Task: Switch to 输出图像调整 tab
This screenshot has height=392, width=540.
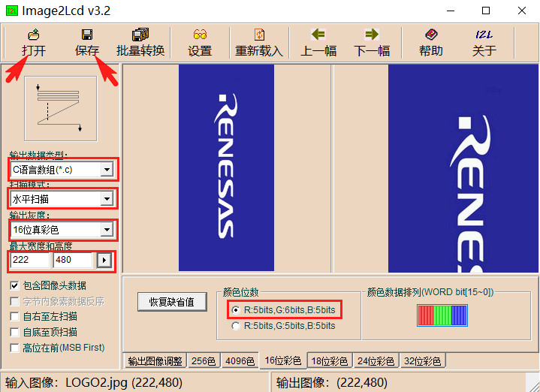Action: pos(155,361)
